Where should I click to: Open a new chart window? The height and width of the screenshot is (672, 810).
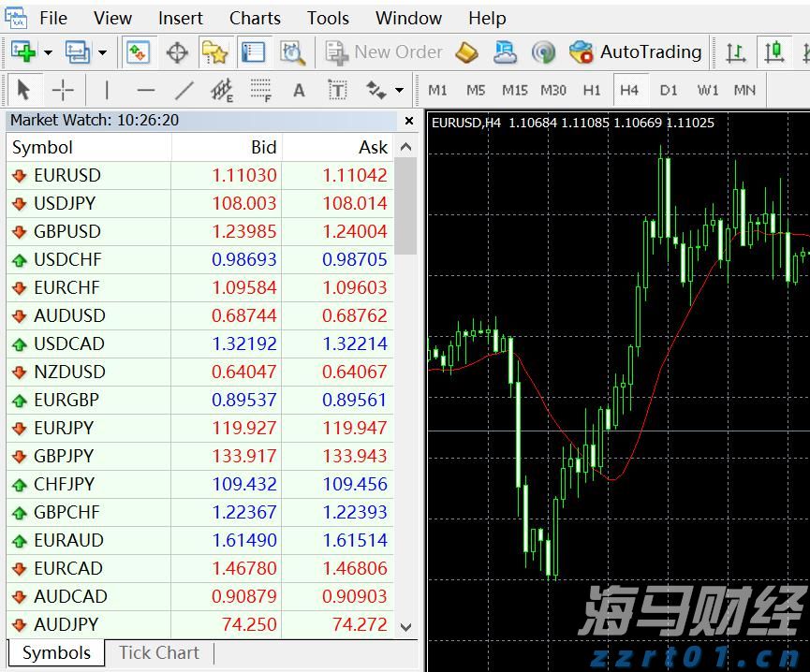[x=23, y=51]
